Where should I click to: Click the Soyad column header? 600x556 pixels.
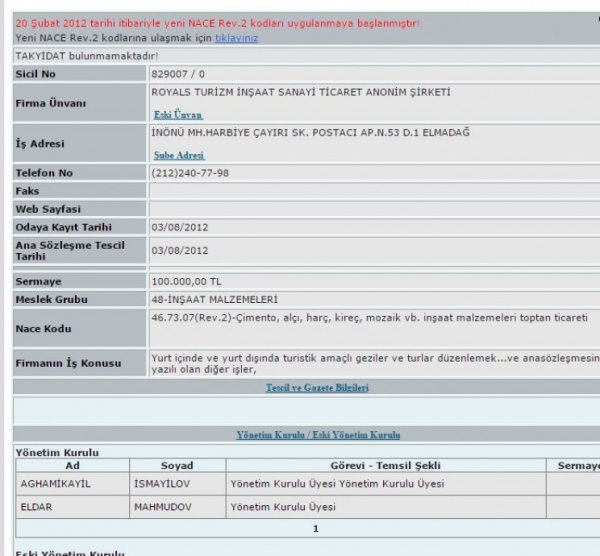(x=177, y=466)
